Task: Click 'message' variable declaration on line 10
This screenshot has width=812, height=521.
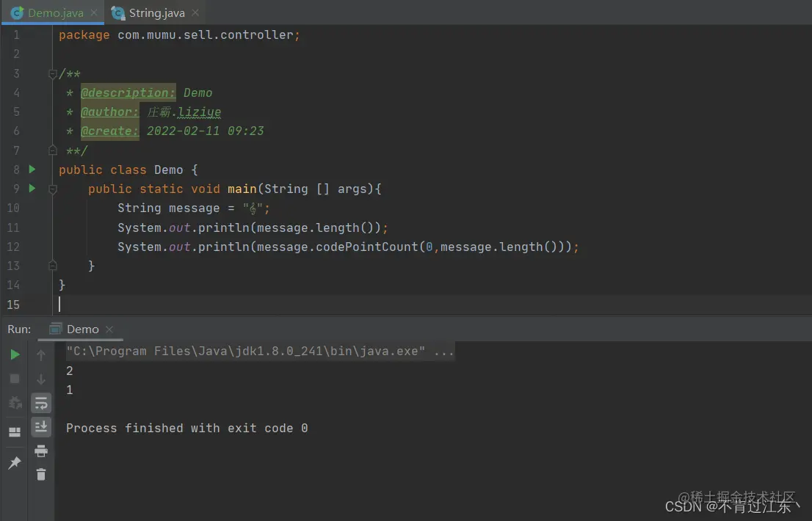Action: [195, 208]
